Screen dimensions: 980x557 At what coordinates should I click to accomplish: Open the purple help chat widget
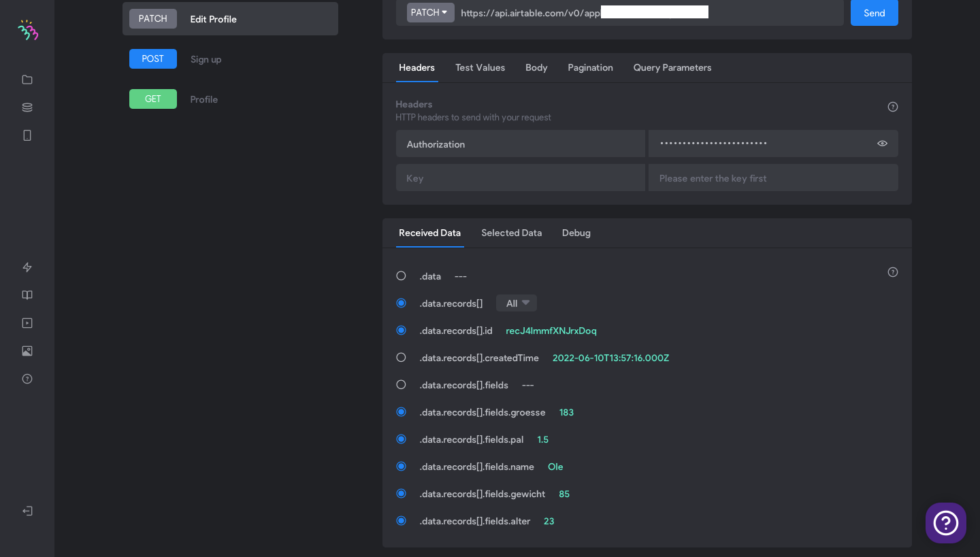946,523
